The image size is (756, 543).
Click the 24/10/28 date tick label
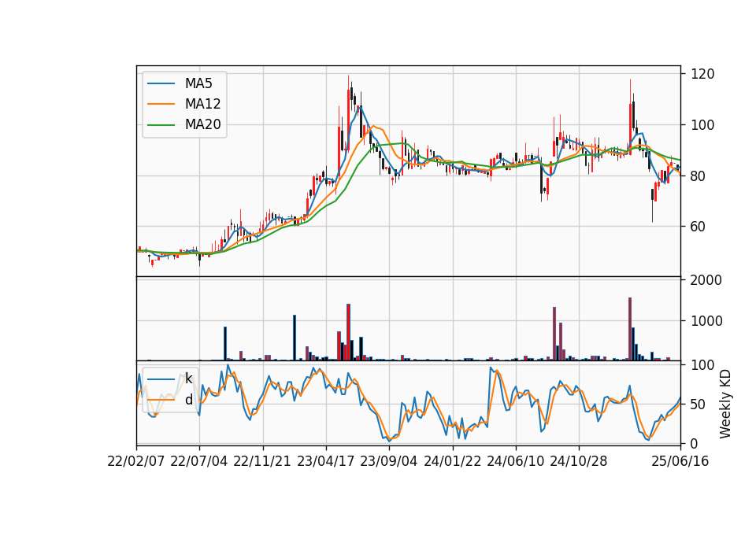click(x=579, y=461)
